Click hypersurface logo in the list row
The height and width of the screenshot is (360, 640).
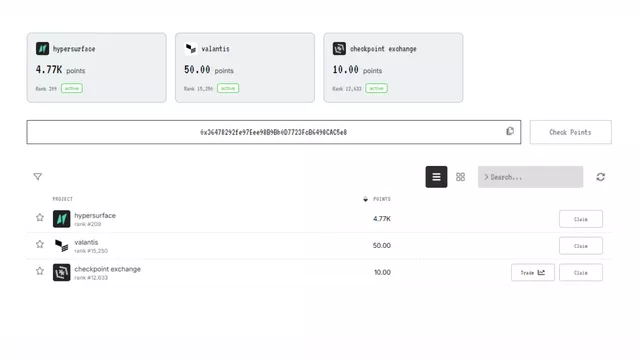point(62,219)
